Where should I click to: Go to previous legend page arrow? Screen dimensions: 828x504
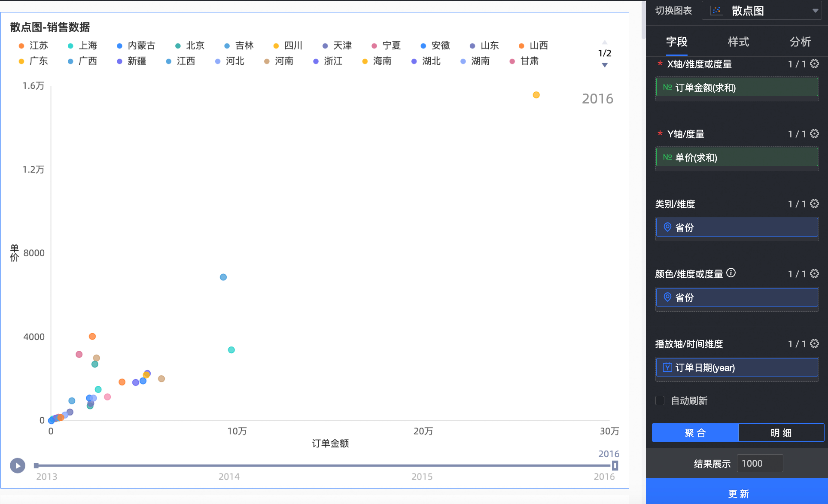coord(605,42)
